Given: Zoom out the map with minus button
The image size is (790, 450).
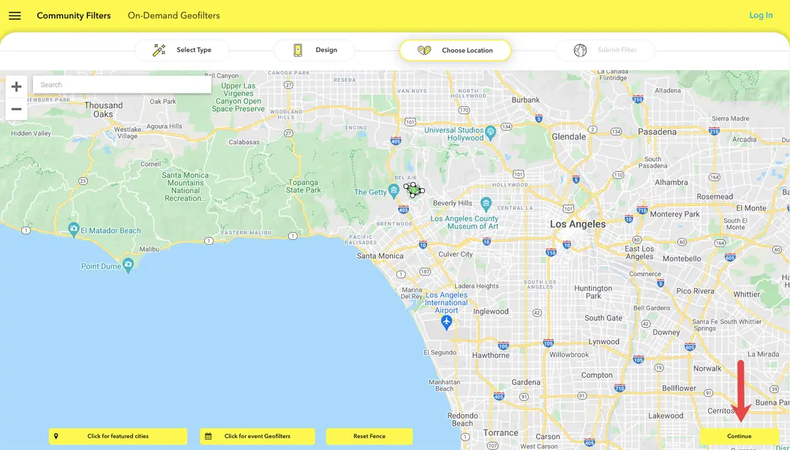Looking at the screenshot, I should (x=16, y=109).
